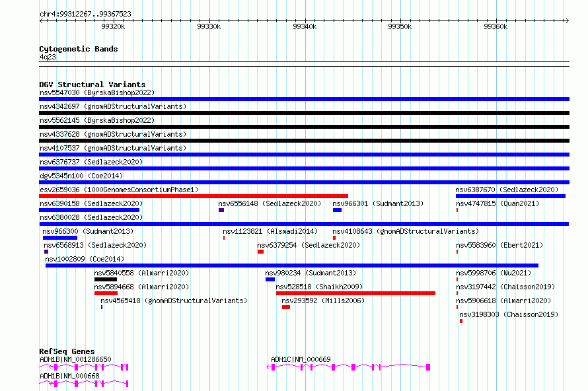Click the 99350k ruler position
The height and width of the screenshot is (391, 588).
(x=400, y=26)
